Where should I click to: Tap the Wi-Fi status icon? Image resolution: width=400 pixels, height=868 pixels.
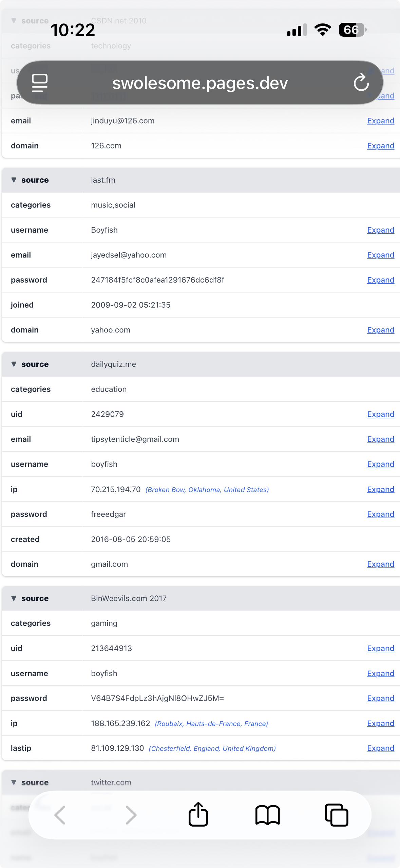point(323,30)
